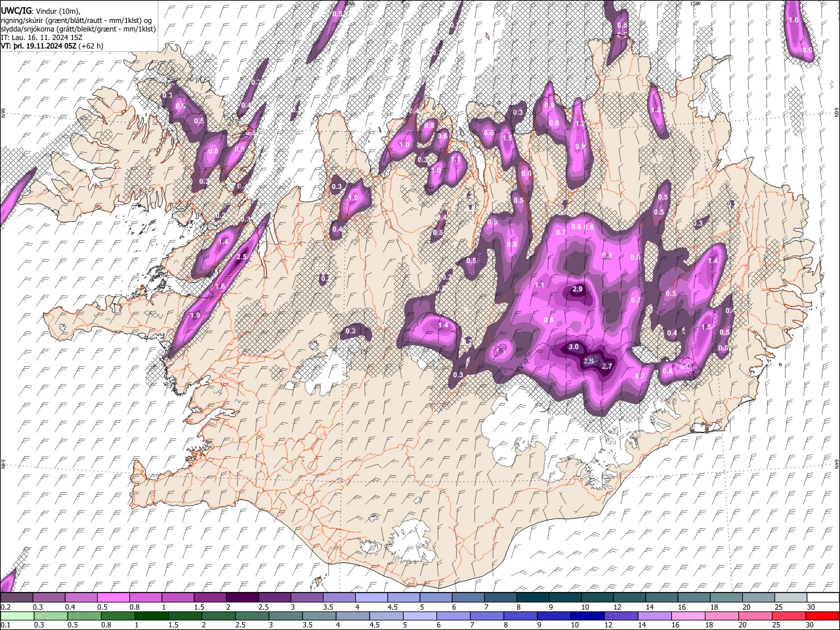Click light lavender 4–4.5 swatch in upper legend
Viewport: 840px width, 630px height.
tap(372, 598)
